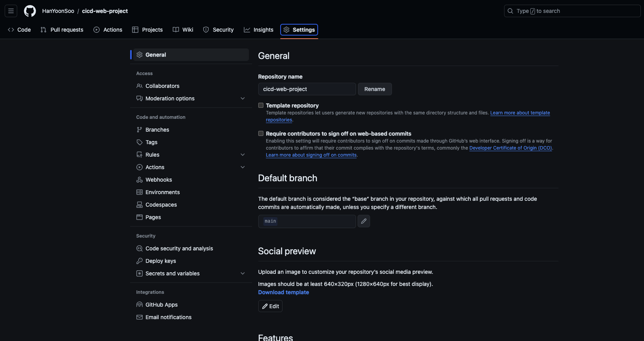Click the Wiki book icon in top nav
644x341 pixels.
[176, 30]
